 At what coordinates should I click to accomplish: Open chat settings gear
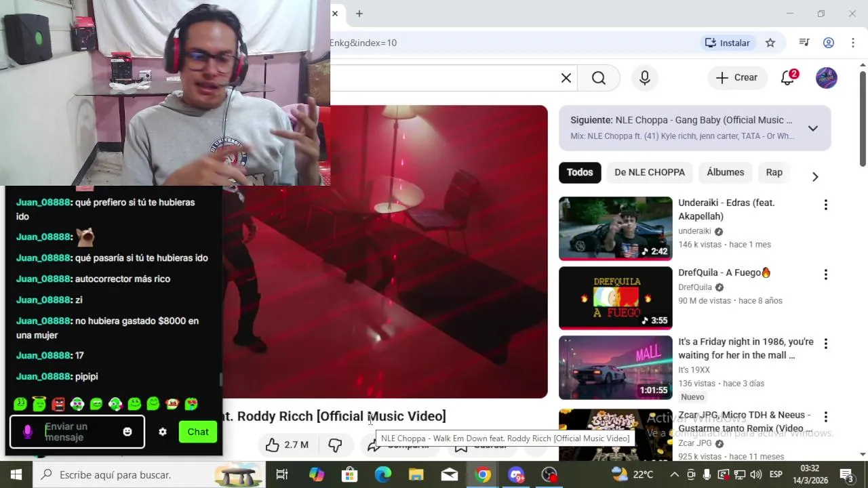pos(163,432)
